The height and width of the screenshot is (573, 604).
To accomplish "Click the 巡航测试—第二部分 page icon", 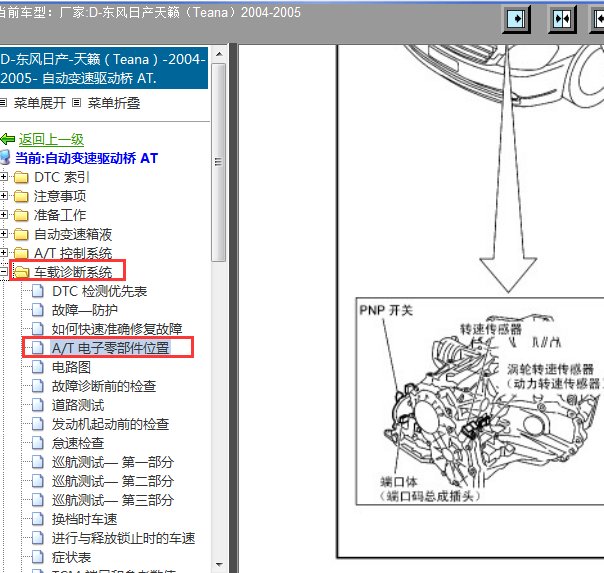I will (38, 481).
